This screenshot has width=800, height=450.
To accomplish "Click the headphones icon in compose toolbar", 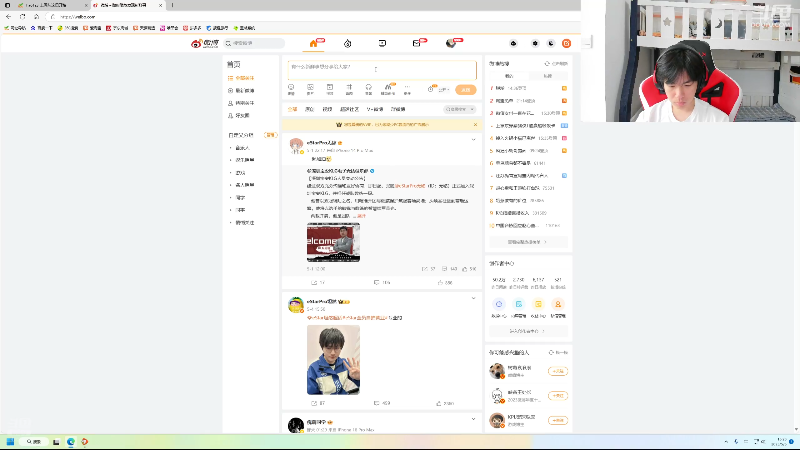I will click(x=368, y=88).
